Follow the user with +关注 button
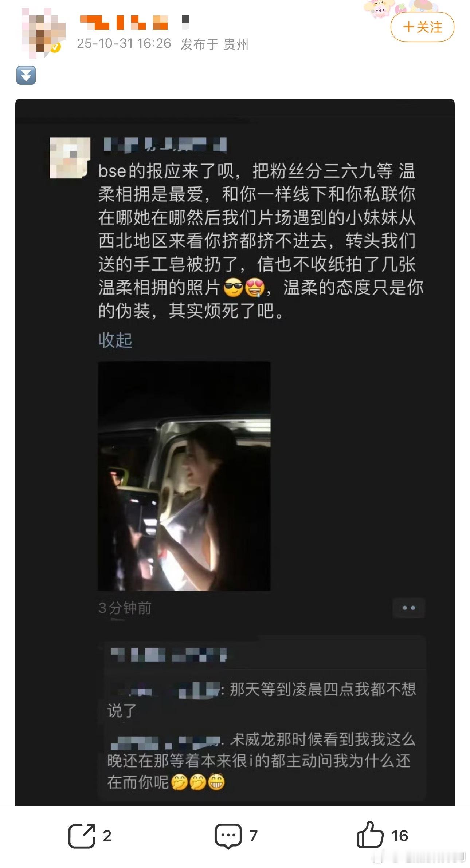 [422, 27]
